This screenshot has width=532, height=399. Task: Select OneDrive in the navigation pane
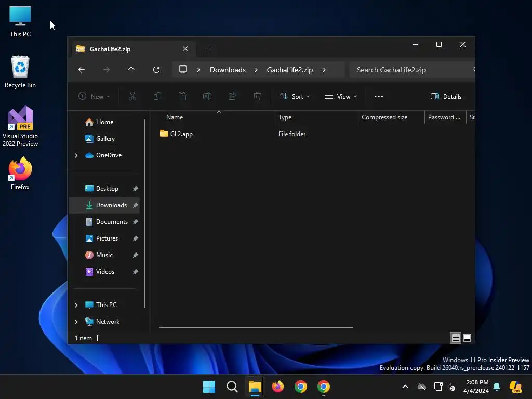[x=109, y=155]
